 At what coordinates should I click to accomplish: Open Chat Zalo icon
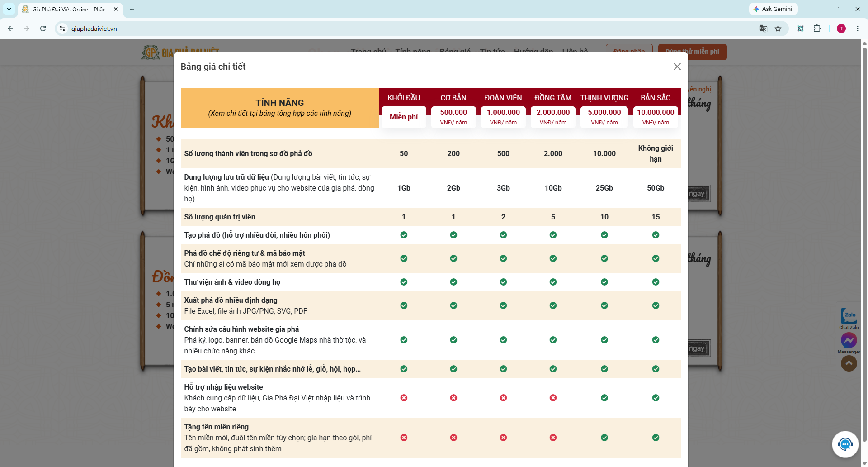[x=849, y=318]
